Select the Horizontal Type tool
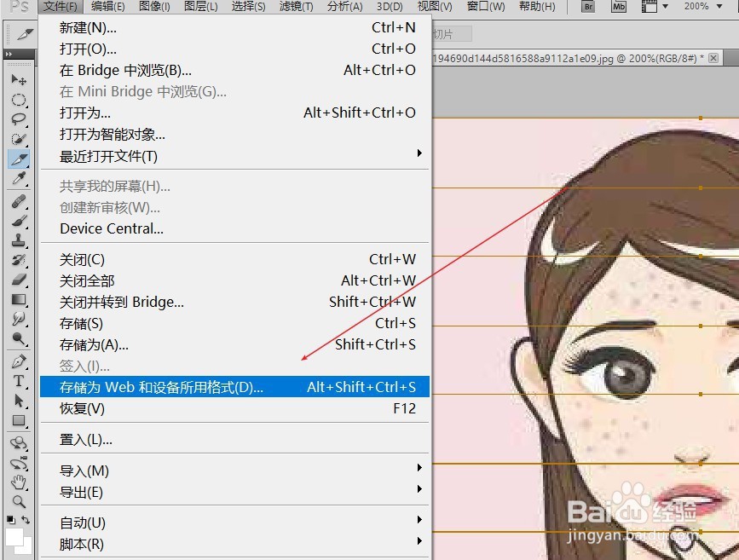This screenshot has width=739, height=560. pyautogui.click(x=19, y=381)
